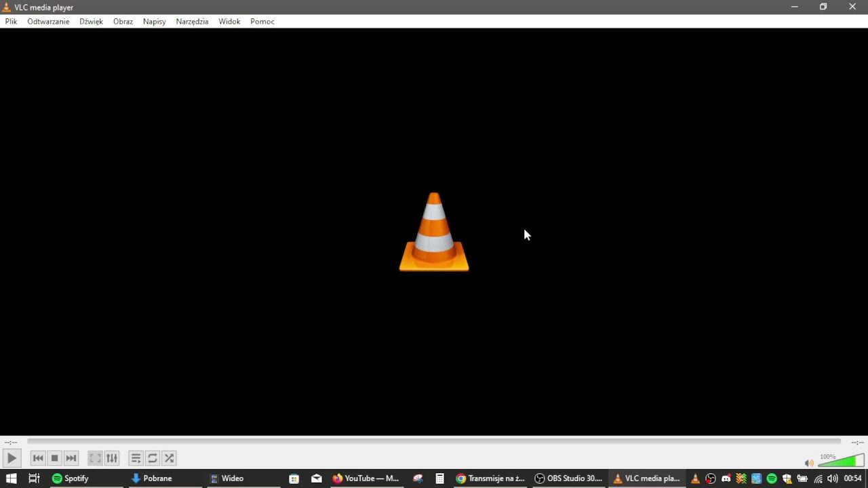Open the Plik menu
This screenshot has width=868, height=488.
[x=11, y=22]
